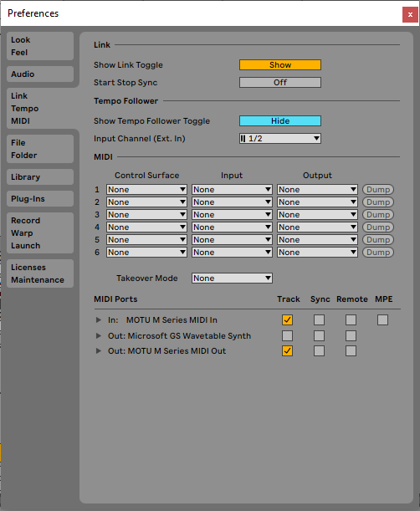Viewport: 420px width, 511px height.
Task: Turn on Start Stop Sync
Action: 280,83
